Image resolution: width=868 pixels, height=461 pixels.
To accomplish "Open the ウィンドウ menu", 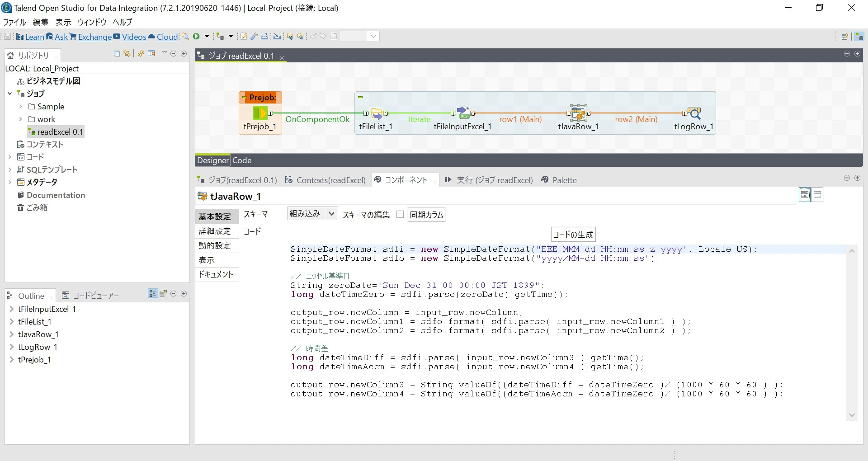I will [x=92, y=22].
